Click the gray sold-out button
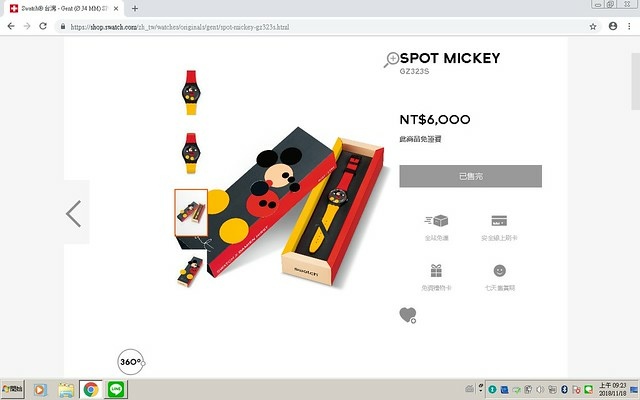 [471, 176]
